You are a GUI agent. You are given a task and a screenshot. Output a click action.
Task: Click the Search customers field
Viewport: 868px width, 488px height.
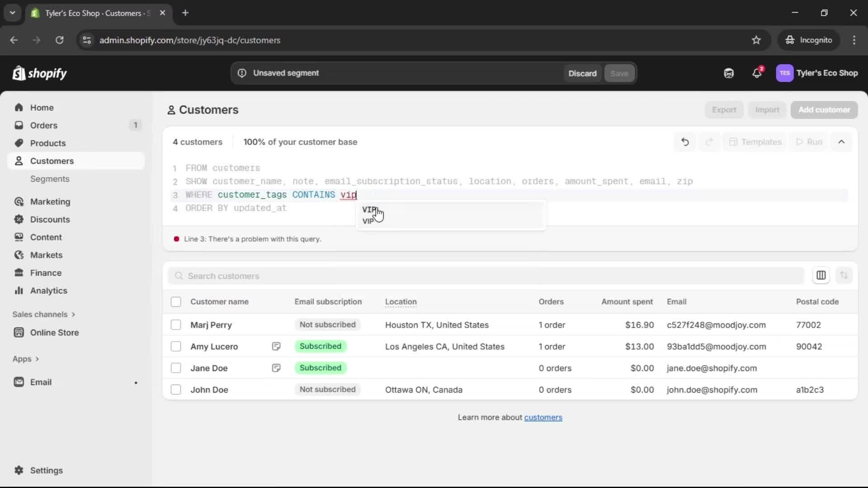(x=486, y=276)
